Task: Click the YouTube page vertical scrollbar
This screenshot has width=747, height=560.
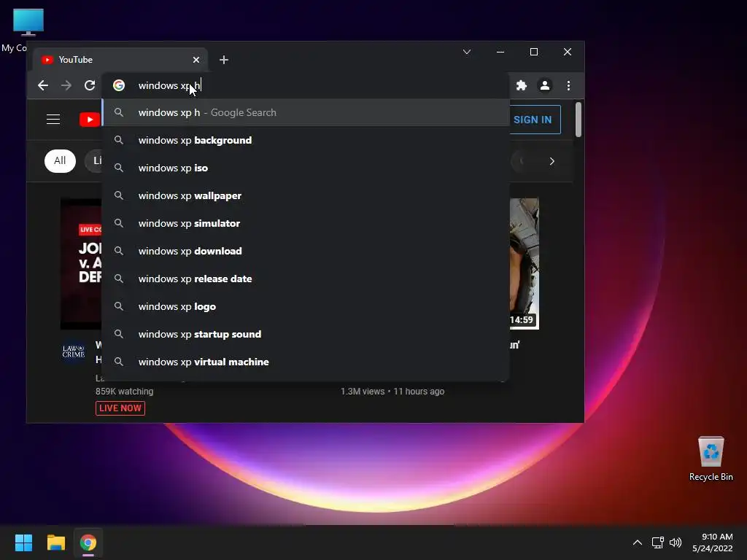Action: tap(578, 119)
